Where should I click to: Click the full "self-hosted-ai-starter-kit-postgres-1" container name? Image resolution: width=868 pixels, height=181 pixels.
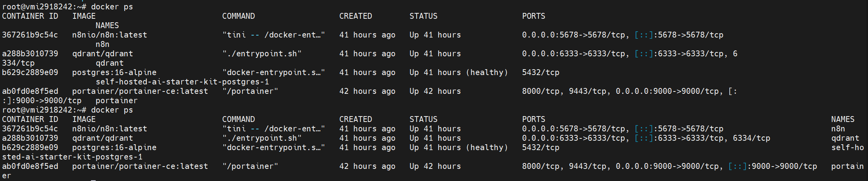pyautogui.click(x=182, y=82)
